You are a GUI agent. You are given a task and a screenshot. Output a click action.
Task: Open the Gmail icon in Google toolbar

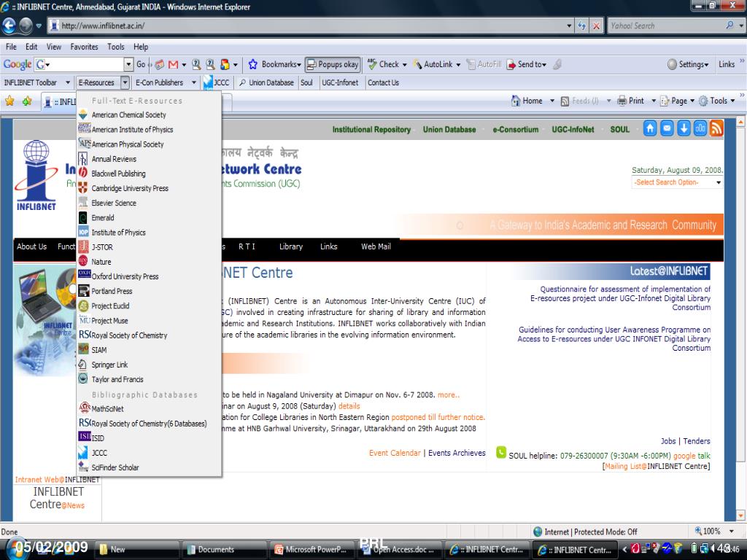coord(173,64)
